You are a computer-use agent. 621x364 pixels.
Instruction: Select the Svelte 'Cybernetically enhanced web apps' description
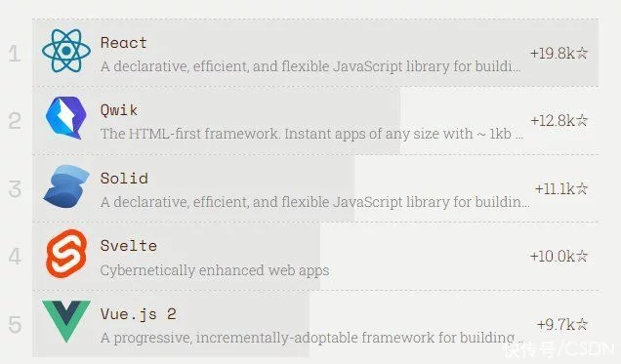215,270
